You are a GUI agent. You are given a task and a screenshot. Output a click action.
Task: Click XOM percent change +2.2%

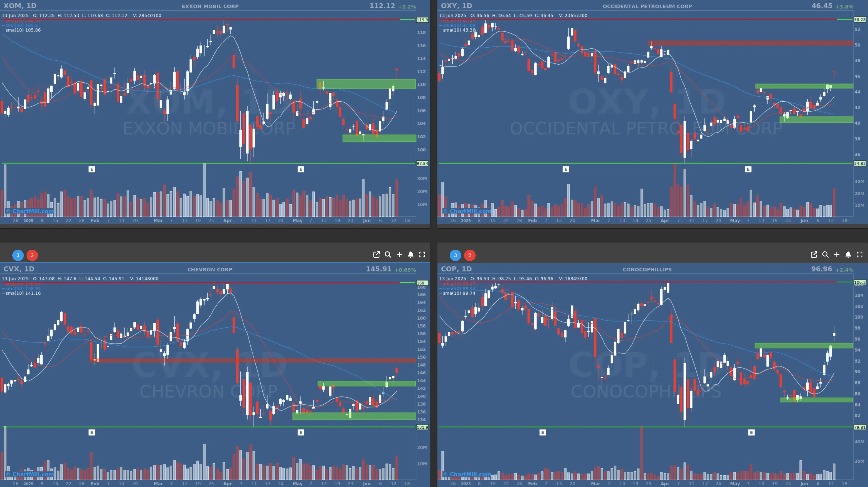407,7
